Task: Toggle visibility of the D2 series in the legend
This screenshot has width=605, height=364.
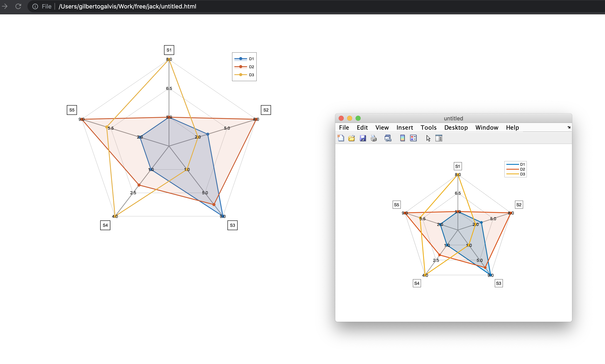Action: point(251,67)
